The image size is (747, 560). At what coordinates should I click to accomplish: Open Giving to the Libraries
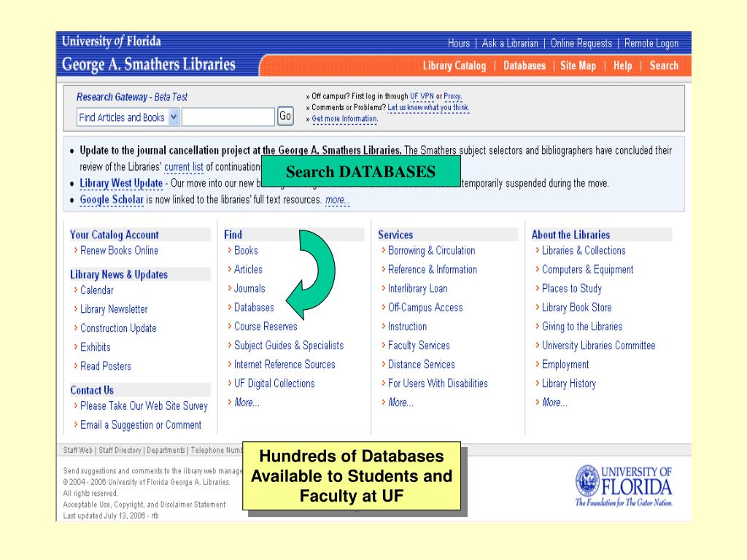tap(582, 327)
